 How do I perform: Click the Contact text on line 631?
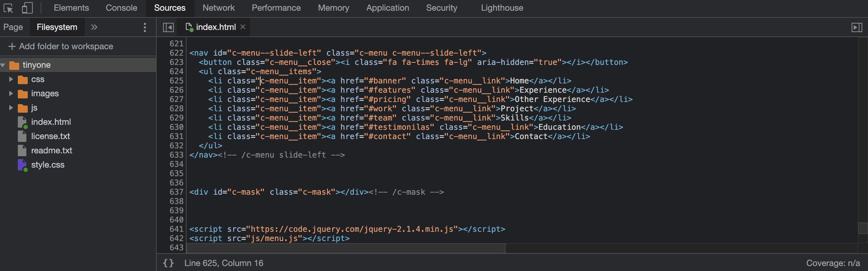[x=531, y=136]
